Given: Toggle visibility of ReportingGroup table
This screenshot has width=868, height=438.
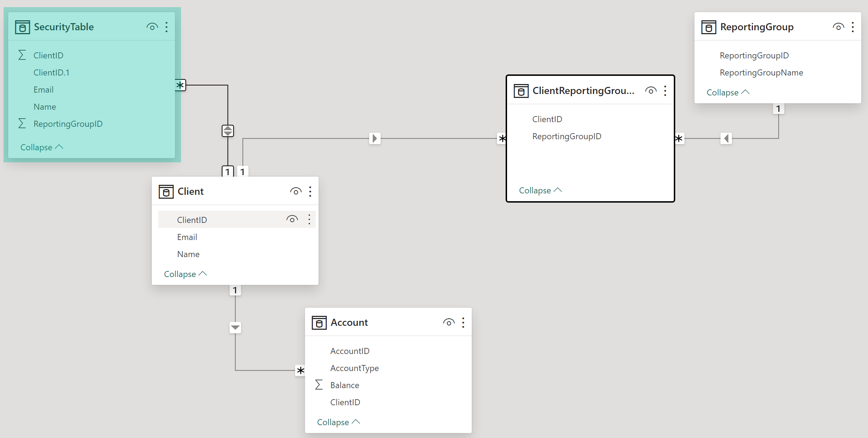Looking at the screenshot, I should (x=838, y=27).
